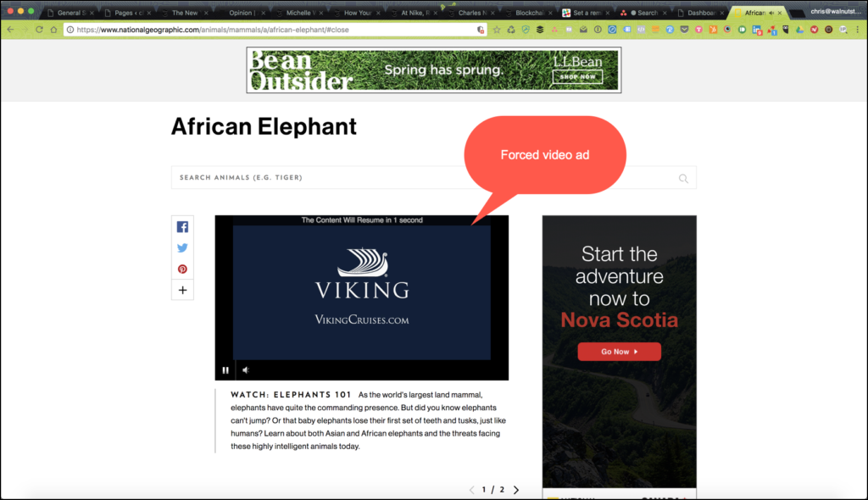
Task: Close the Blockchain tab
Action: (x=550, y=13)
